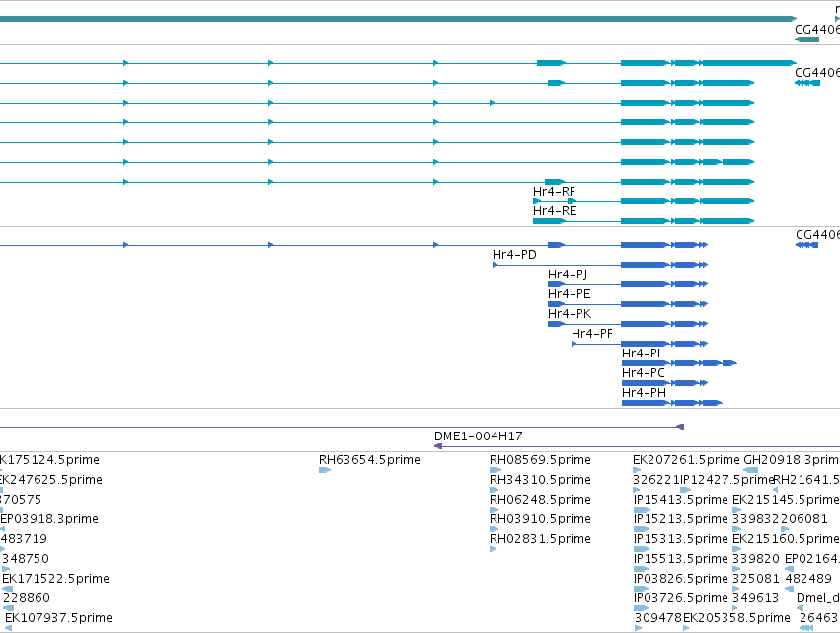
Task: Select the IP03826.5prime EST label
Action: point(680,579)
